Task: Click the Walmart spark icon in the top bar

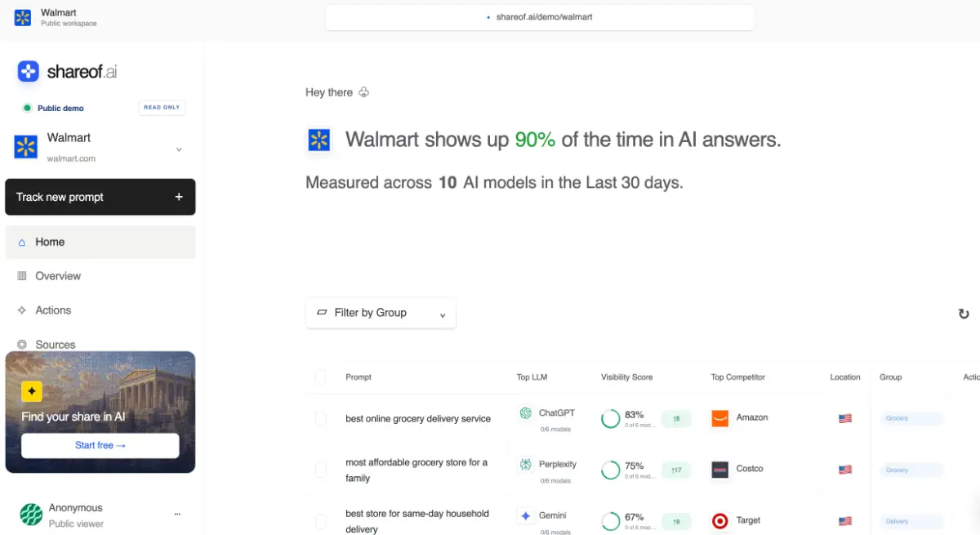Action: coord(23,18)
